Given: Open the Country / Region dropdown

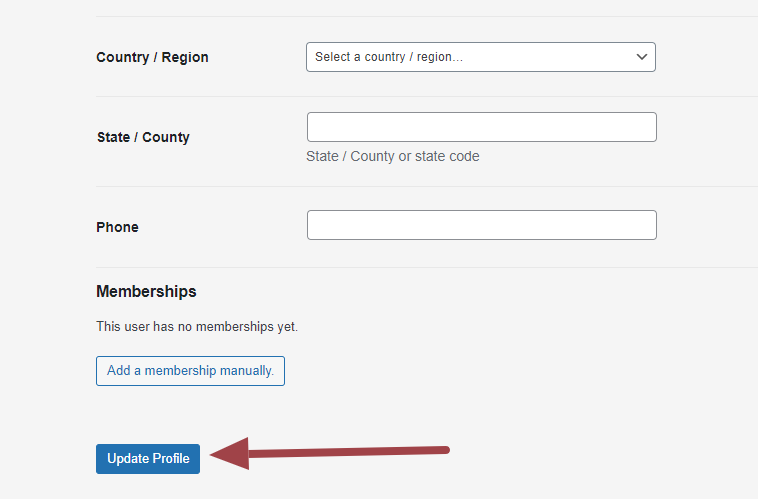Looking at the screenshot, I should point(480,57).
